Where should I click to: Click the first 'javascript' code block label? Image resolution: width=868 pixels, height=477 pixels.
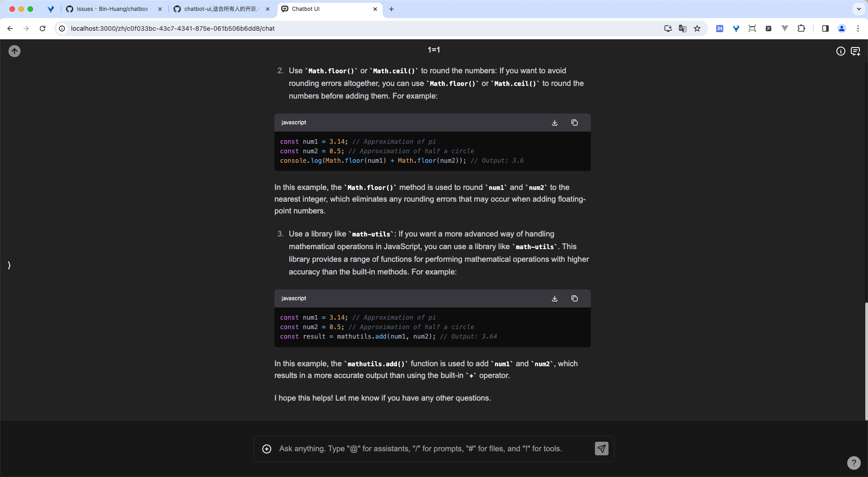293,123
